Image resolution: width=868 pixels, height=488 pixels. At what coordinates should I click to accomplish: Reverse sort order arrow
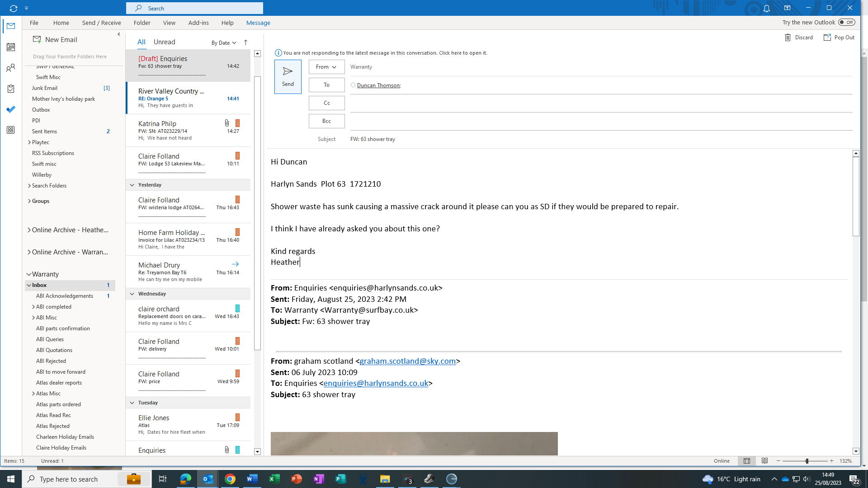(245, 42)
